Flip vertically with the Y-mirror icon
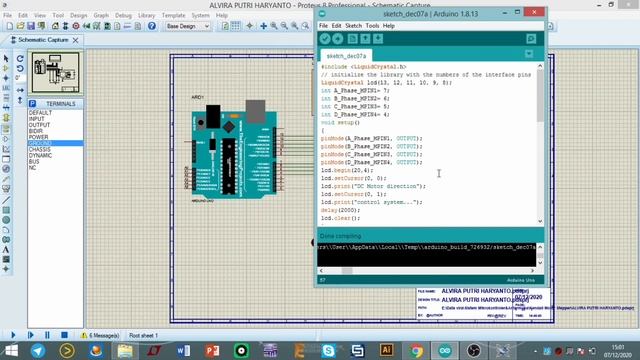Image resolution: width=640 pixels, height=360 pixels. (x=20, y=100)
